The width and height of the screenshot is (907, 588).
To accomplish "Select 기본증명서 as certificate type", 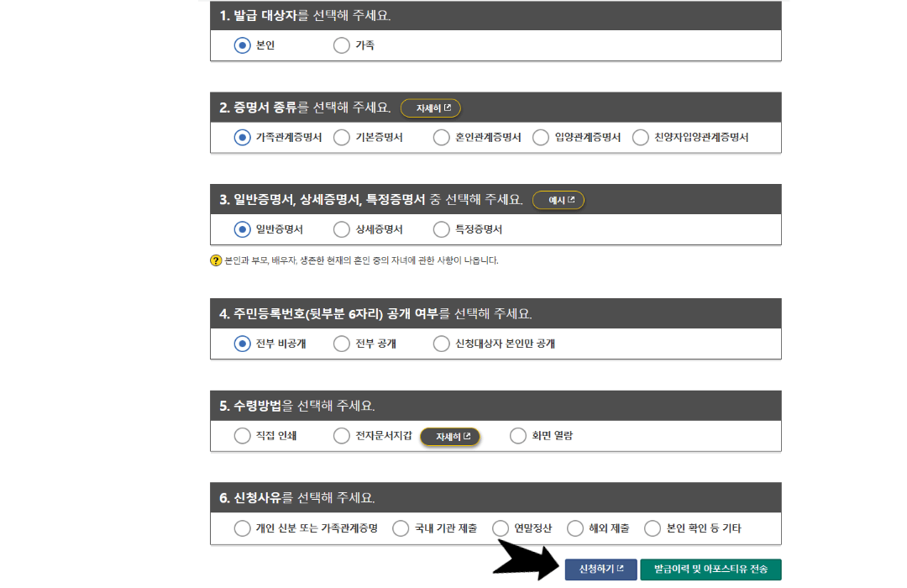I will point(342,137).
